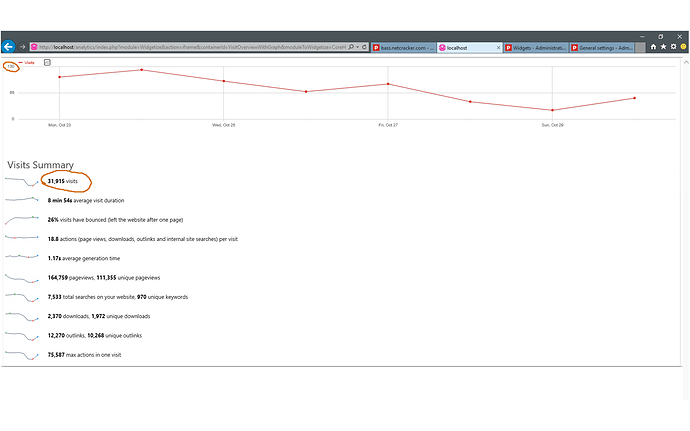
Task: Click the smiley feedback icon
Action: [683, 47]
